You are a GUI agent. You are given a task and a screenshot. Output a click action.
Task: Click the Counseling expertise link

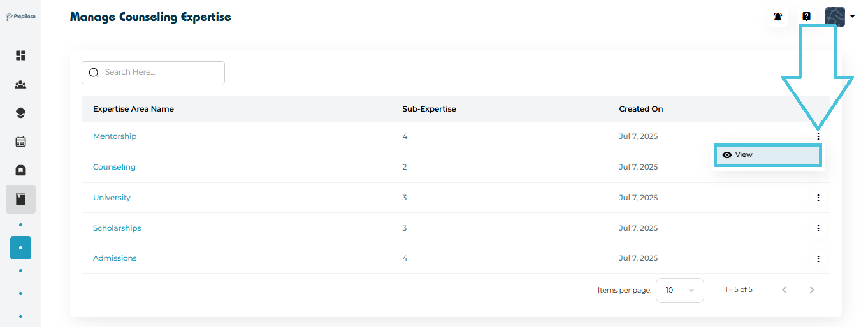pyautogui.click(x=114, y=167)
